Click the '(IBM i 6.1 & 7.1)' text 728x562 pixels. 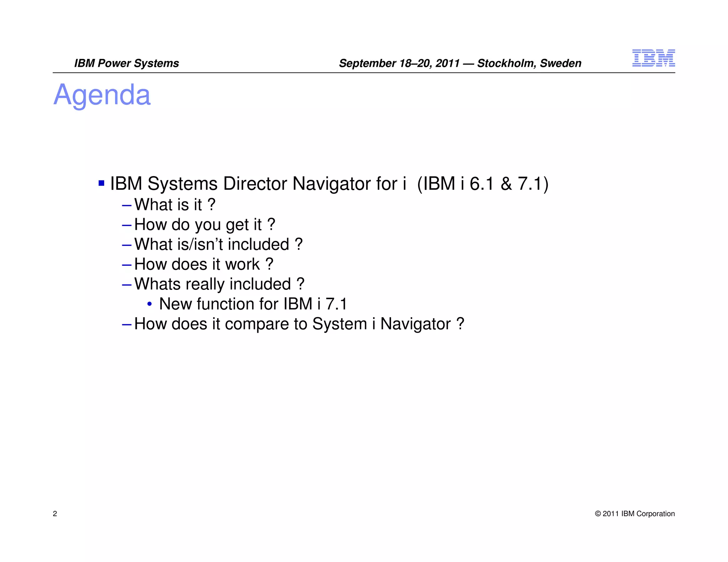click(x=483, y=184)
